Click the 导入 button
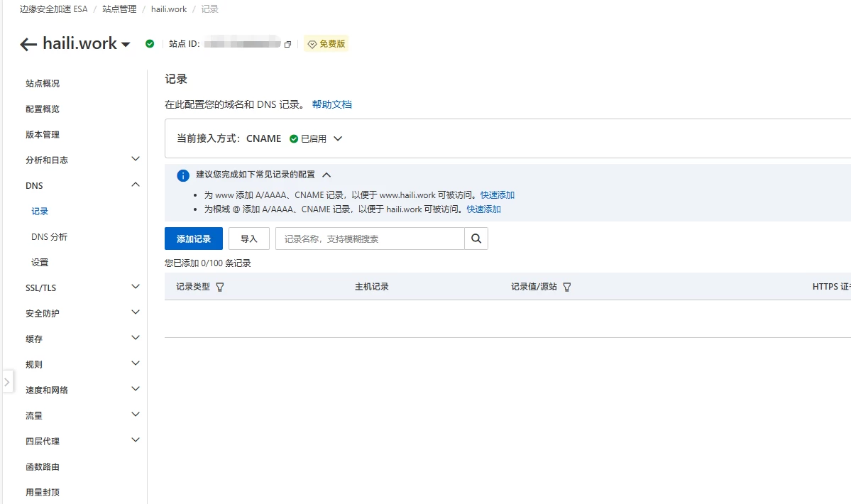This screenshot has width=851, height=504. pos(248,239)
